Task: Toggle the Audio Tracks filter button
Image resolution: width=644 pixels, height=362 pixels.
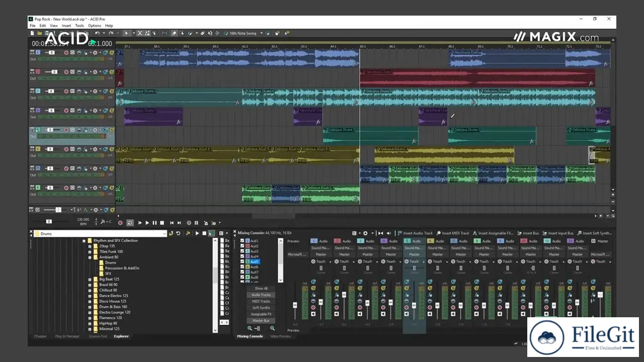Action: (x=261, y=295)
